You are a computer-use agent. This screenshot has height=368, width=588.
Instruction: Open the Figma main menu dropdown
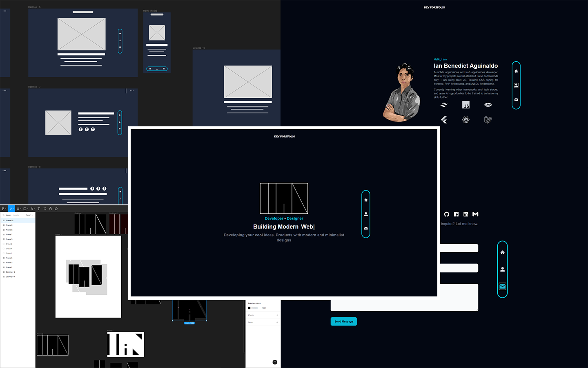pyautogui.click(x=4, y=209)
